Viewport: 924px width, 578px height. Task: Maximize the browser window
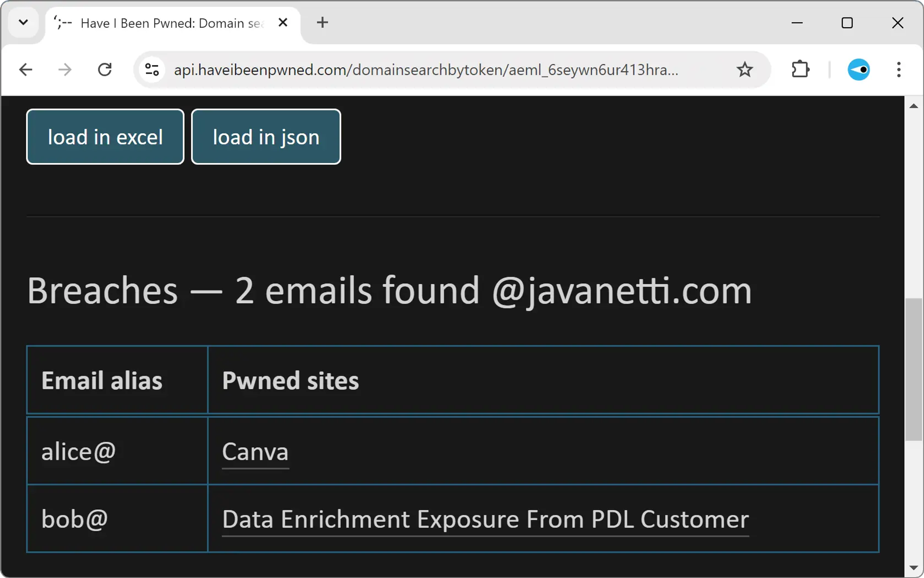(x=847, y=23)
